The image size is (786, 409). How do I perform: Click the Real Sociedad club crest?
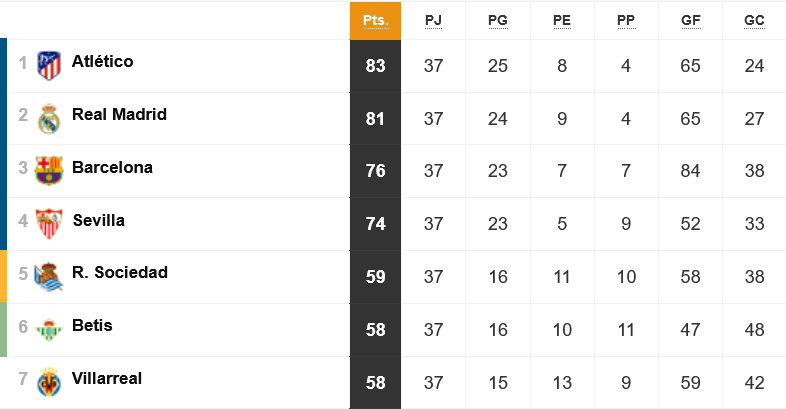[49, 277]
